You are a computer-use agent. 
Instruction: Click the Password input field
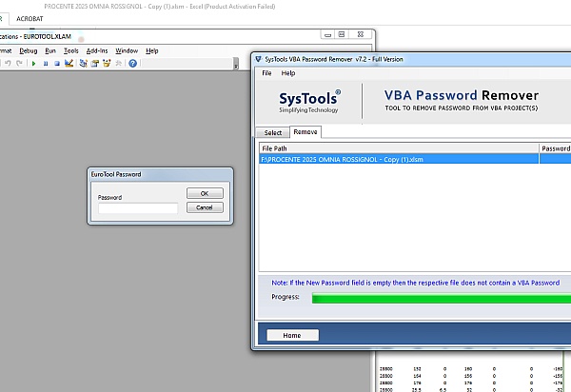click(138, 208)
